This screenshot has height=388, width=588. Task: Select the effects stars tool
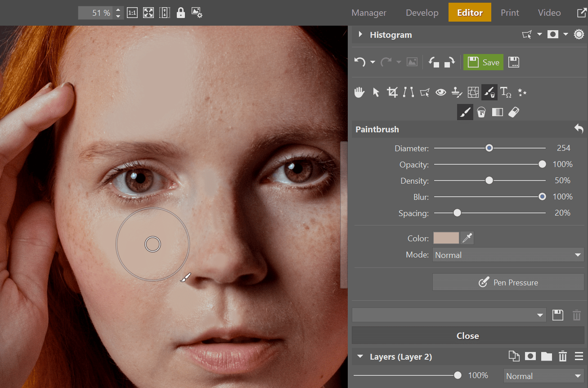[x=522, y=93]
